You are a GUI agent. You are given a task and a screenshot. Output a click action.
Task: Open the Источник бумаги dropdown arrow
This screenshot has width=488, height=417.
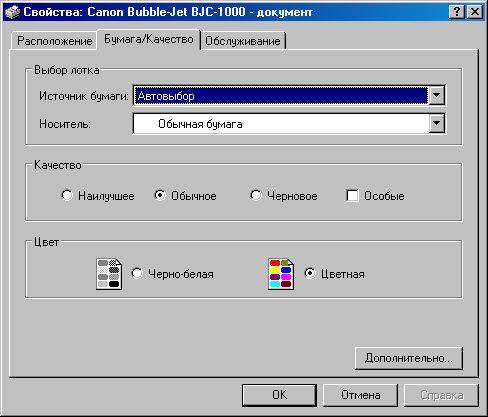tap(436, 95)
